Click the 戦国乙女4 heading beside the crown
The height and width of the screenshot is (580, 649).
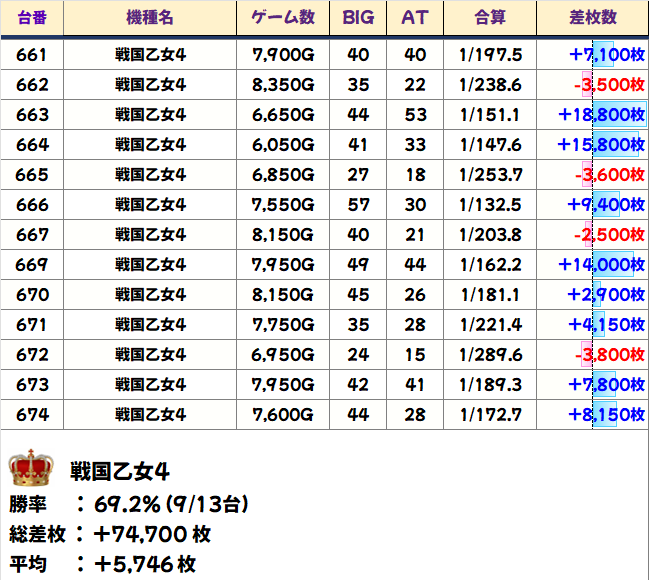pos(119,470)
